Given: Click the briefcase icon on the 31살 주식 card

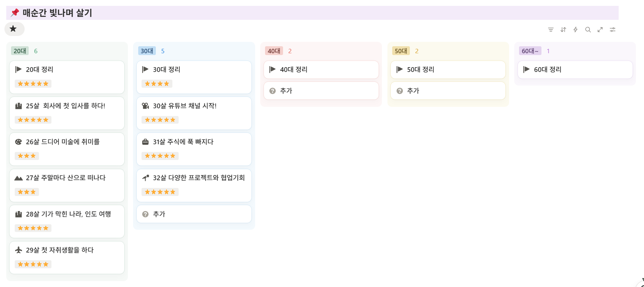Looking at the screenshot, I should click(x=145, y=142).
